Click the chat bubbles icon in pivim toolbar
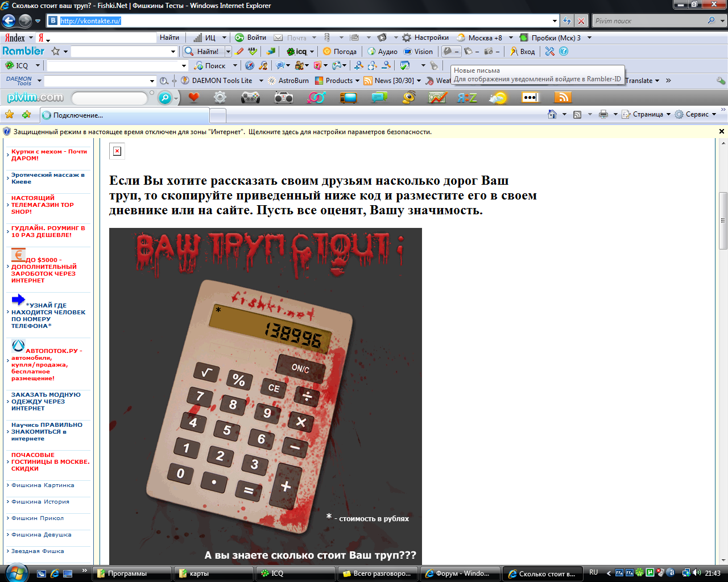 [379, 98]
